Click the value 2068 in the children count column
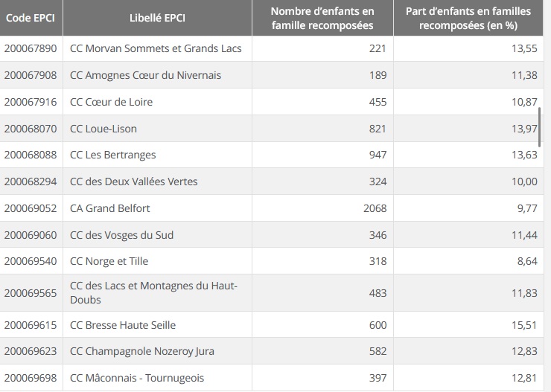This screenshot has width=551, height=392. click(x=375, y=208)
